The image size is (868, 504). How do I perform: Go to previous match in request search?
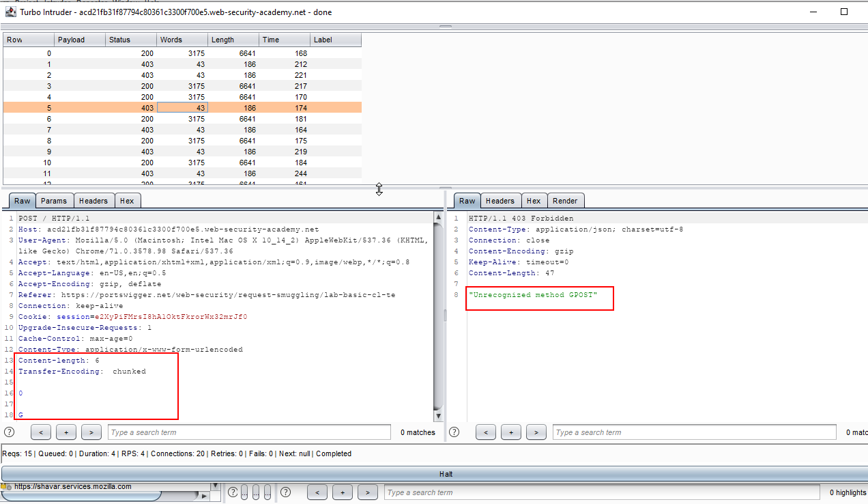point(41,432)
